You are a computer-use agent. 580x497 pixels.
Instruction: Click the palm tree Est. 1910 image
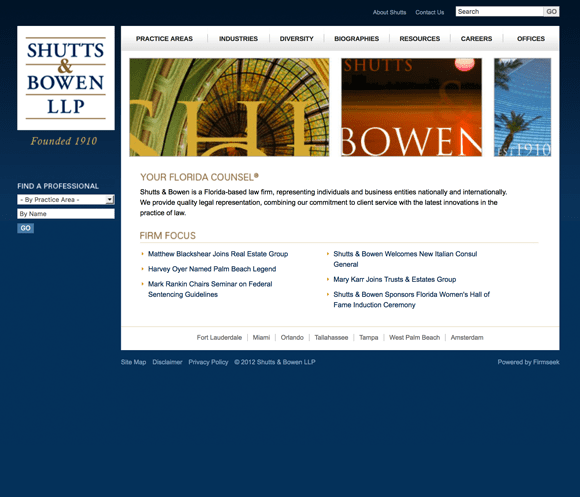[522, 107]
